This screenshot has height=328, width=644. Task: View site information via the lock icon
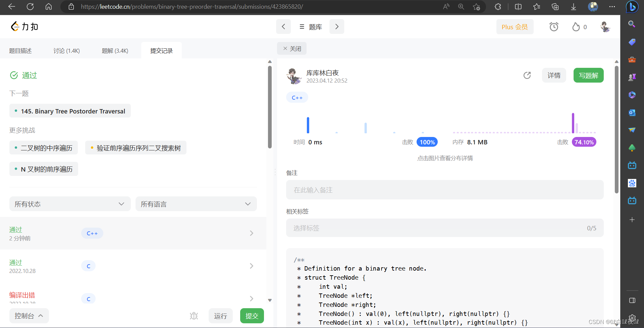click(x=71, y=7)
